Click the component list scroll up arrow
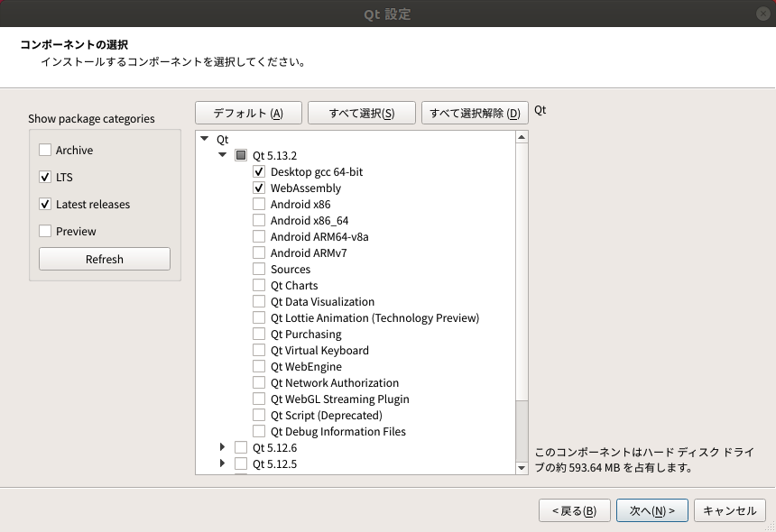Screen dimensions: 776x532 [522, 137]
